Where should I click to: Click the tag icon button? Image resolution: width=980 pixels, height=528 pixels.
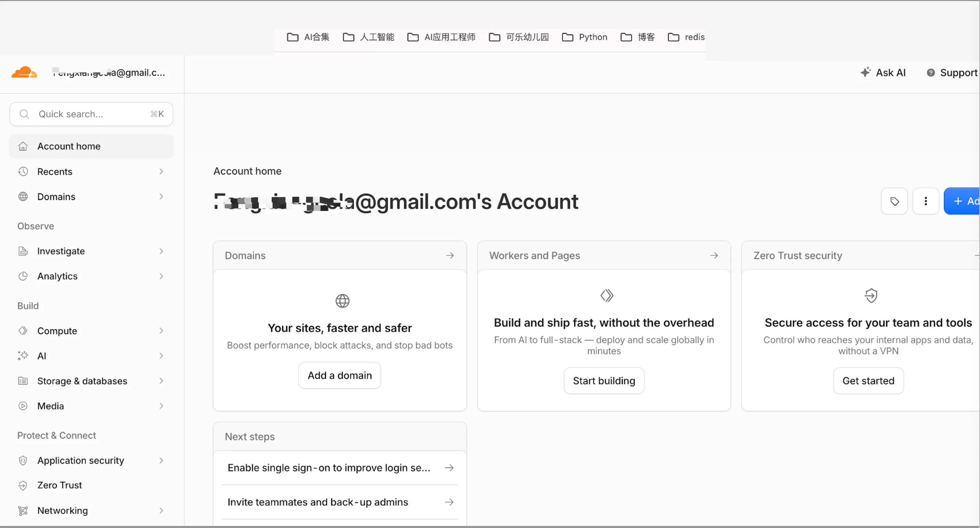point(894,201)
